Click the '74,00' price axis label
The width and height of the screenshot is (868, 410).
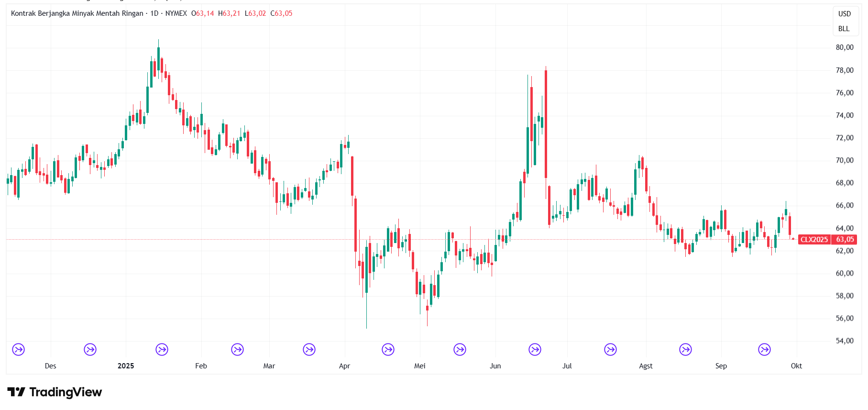[845, 115]
